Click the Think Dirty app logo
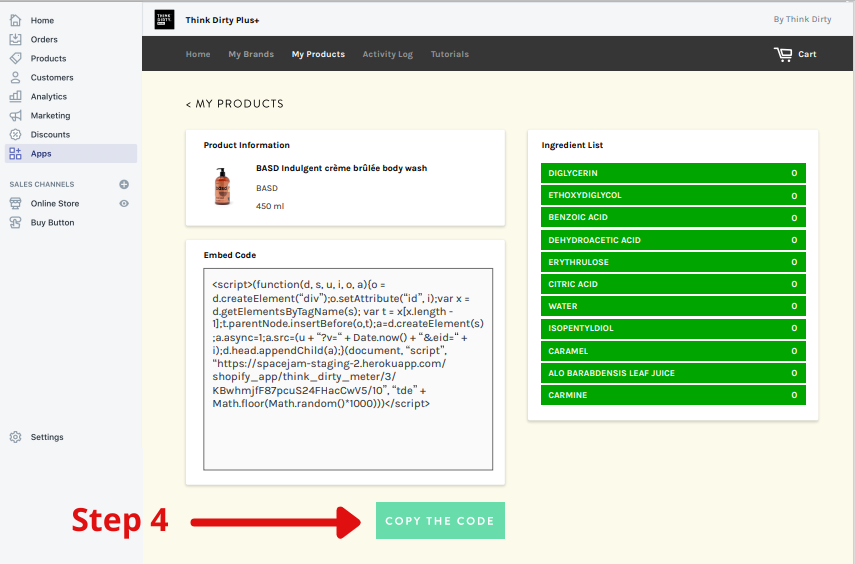 [x=164, y=20]
